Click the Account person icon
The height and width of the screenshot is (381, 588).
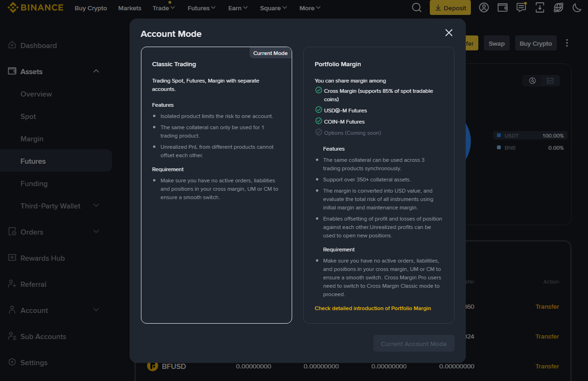[12, 310]
